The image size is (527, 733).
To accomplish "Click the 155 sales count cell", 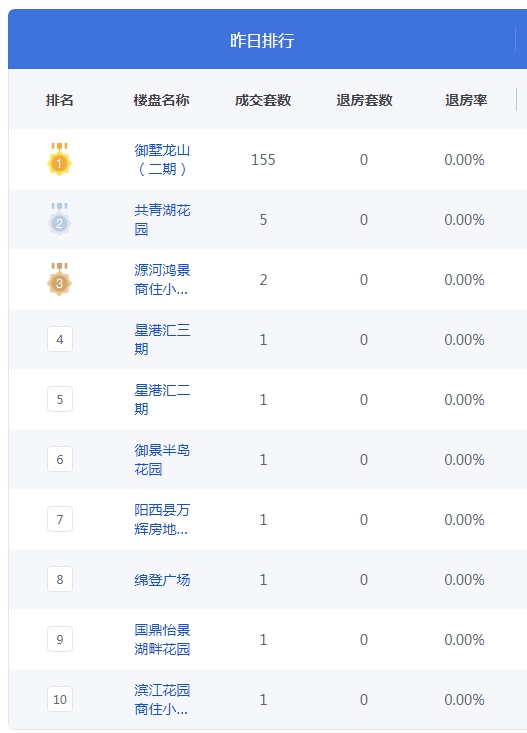I will click(x=263, y=160).
